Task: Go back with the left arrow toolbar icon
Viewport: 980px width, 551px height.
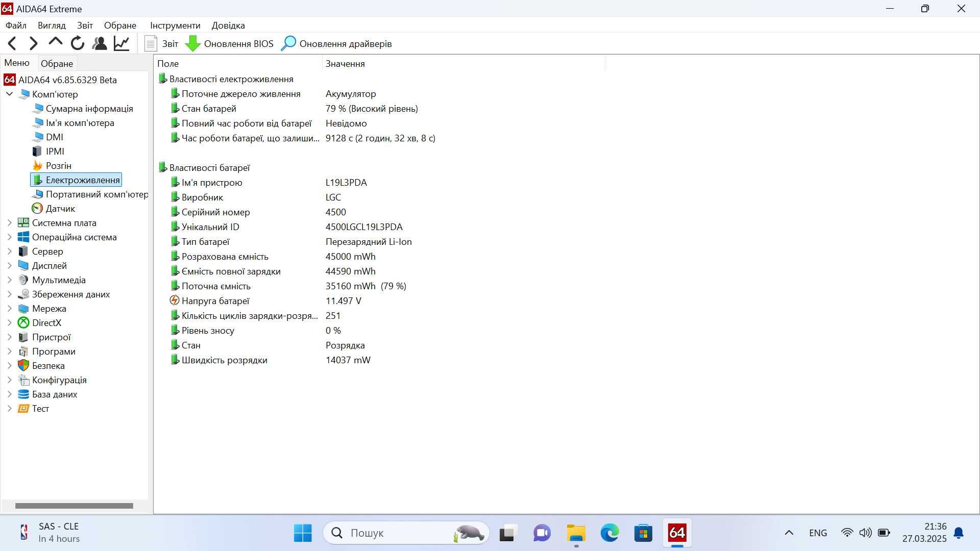Action: click(12, 43)
